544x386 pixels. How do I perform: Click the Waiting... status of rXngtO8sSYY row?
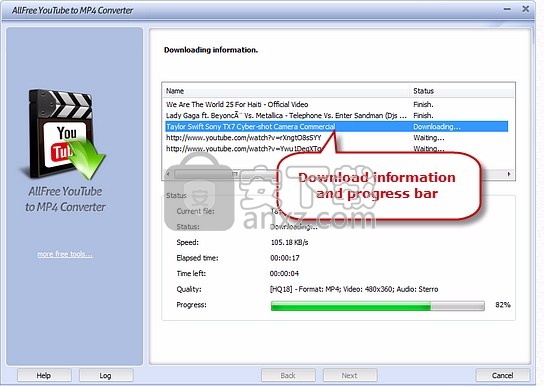(x=428, y=138)
